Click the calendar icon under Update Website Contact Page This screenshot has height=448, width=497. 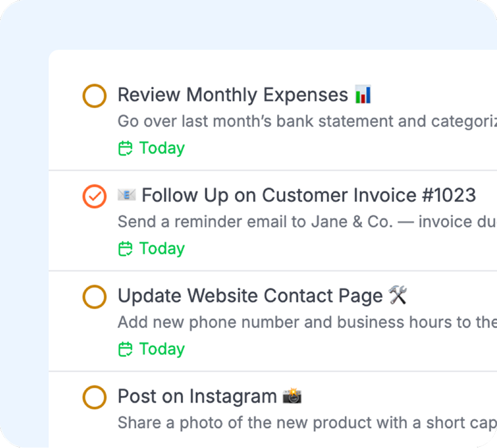pos(125,349)
